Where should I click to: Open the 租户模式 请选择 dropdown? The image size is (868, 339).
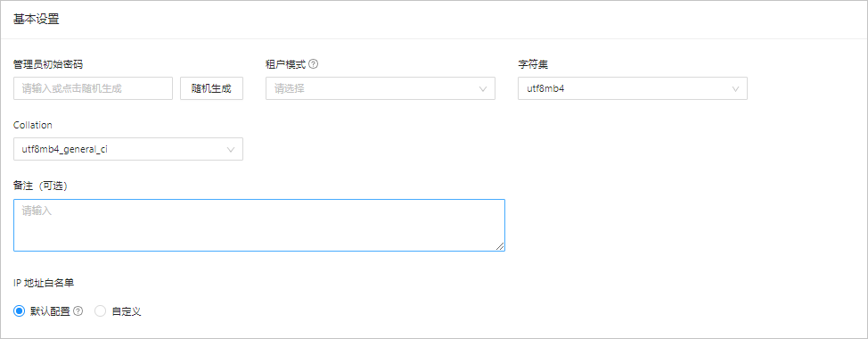[381, 88]
